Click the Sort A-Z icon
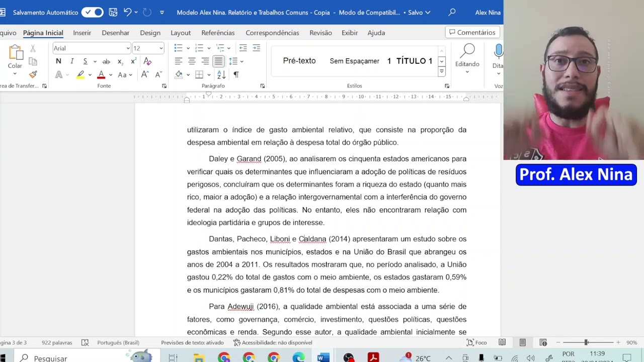The width and height of the screenshot is (644, 362). (x=221, y=74)
